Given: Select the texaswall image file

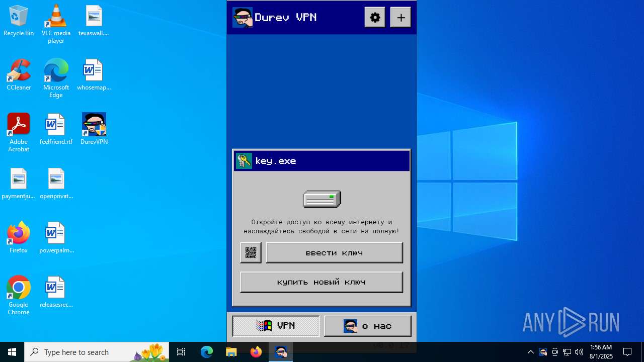Looking at the screenshot, I should (x=94, y=21).
